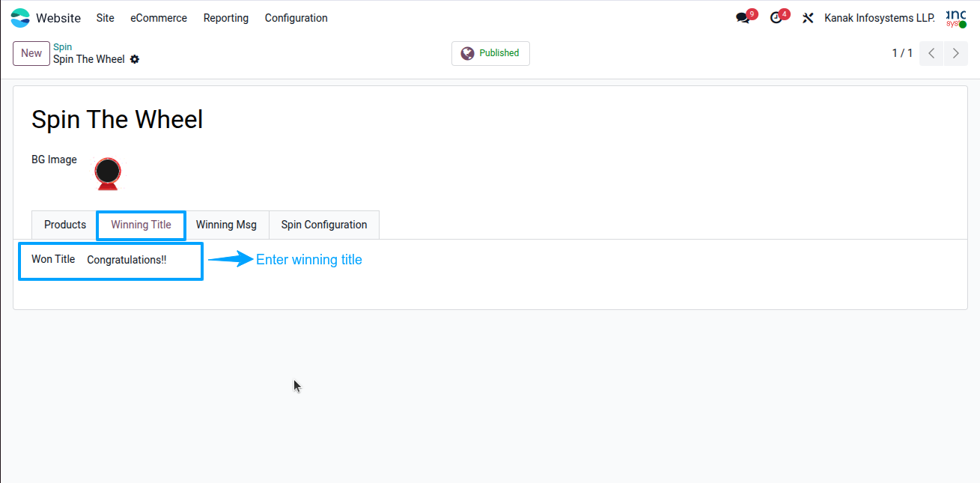
Task: Open the Spin Configuration tab
Action: click(324, 225)
